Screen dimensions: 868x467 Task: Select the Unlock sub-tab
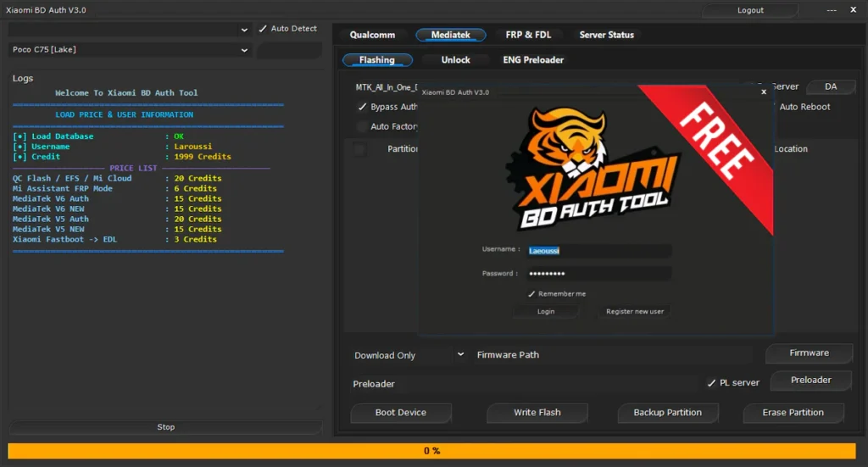[455, 60]
